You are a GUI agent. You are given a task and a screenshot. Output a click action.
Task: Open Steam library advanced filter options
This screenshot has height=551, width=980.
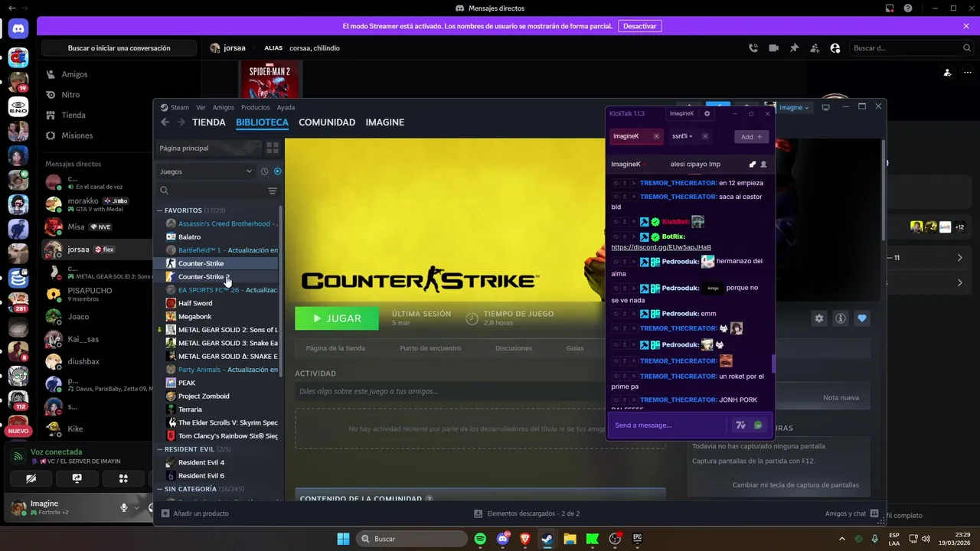(x=273, y=191)
